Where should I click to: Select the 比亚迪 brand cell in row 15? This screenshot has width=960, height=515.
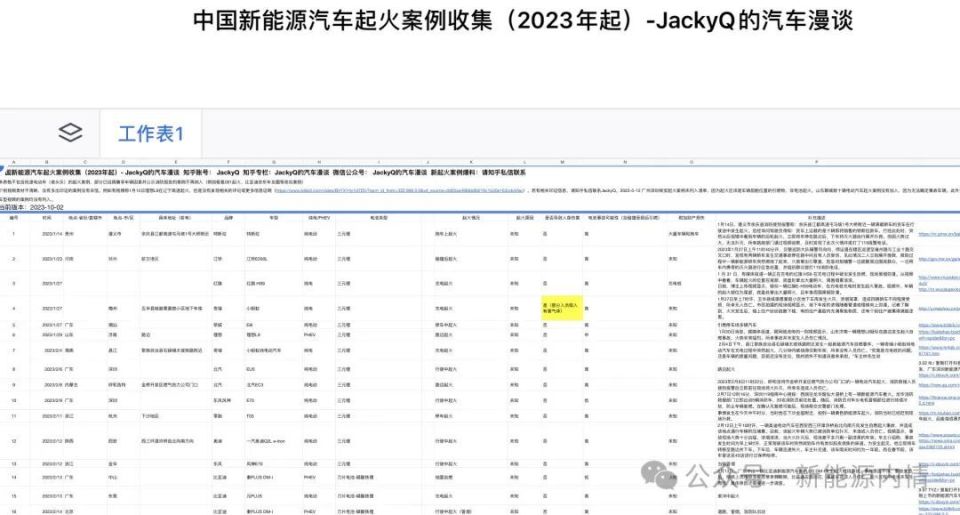tap(219, 495)
